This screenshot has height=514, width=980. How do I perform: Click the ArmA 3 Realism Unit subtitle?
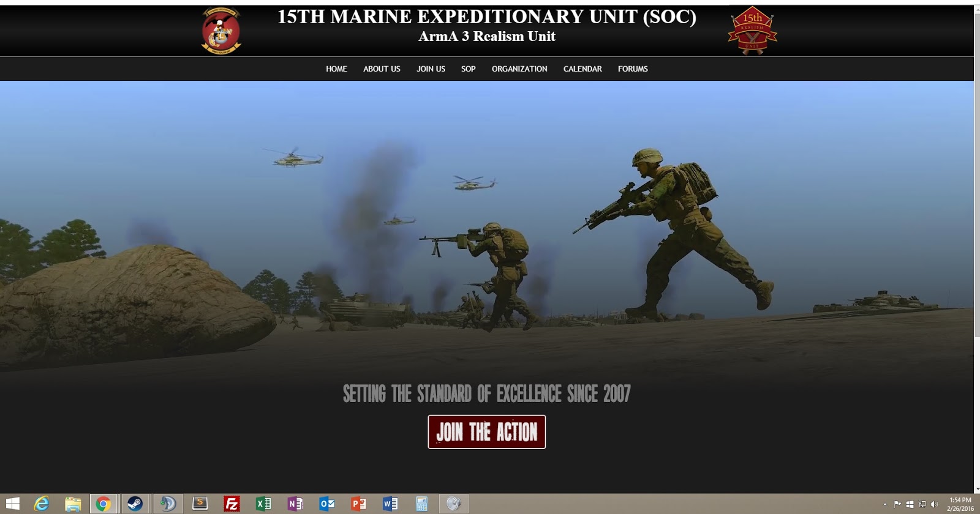[x=487, y=37]
